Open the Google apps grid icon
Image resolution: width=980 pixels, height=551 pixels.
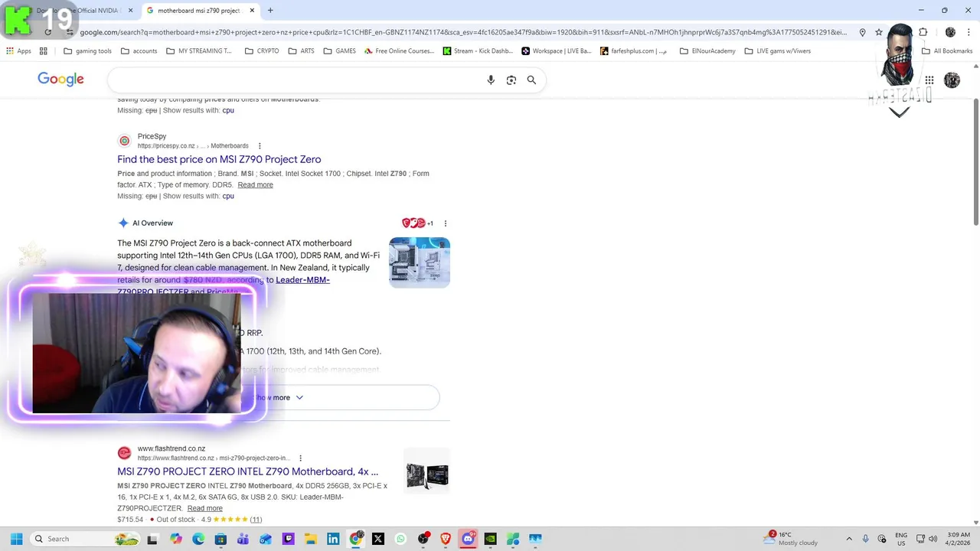[929, 80]
